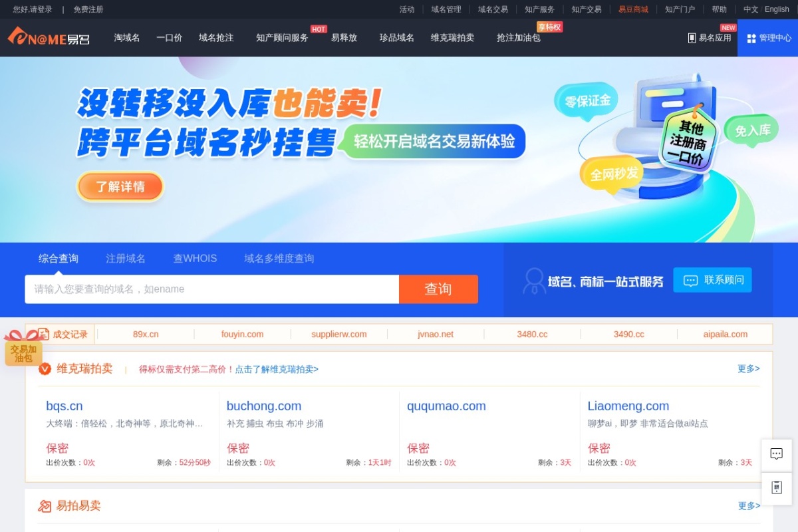Screen dimensions: 798x532
Task: Click the 易拍易卖 section icon
Action: (x=45, y=506)
